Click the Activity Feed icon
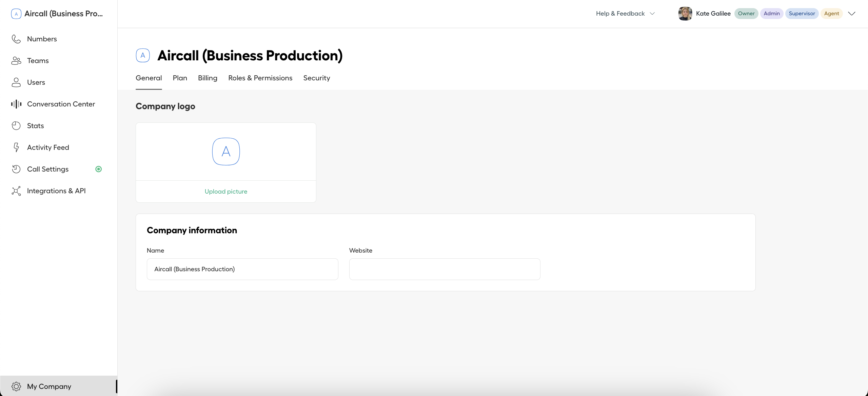 pyautogui.click(x=16, y=147)
